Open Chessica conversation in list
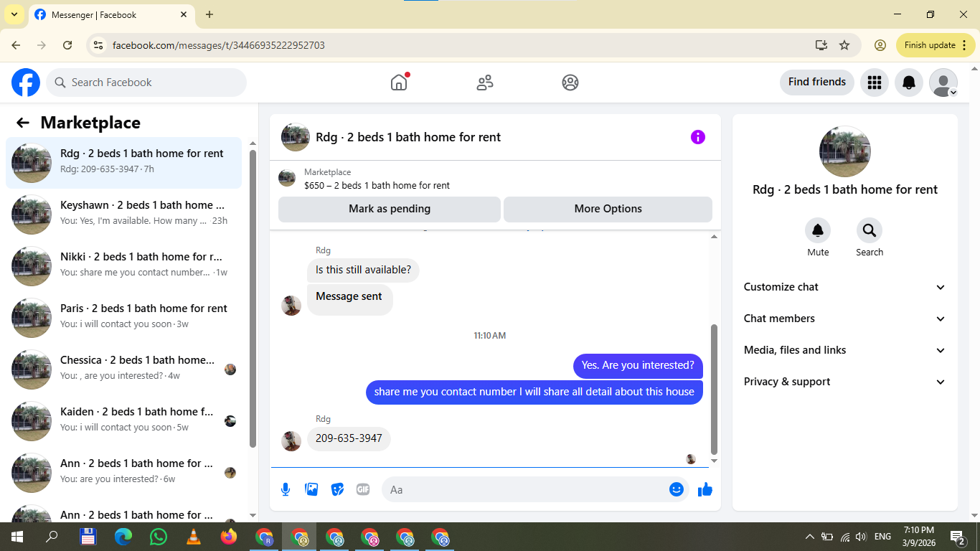This screenshot has height=551, width=980. [x=123, y=369]
